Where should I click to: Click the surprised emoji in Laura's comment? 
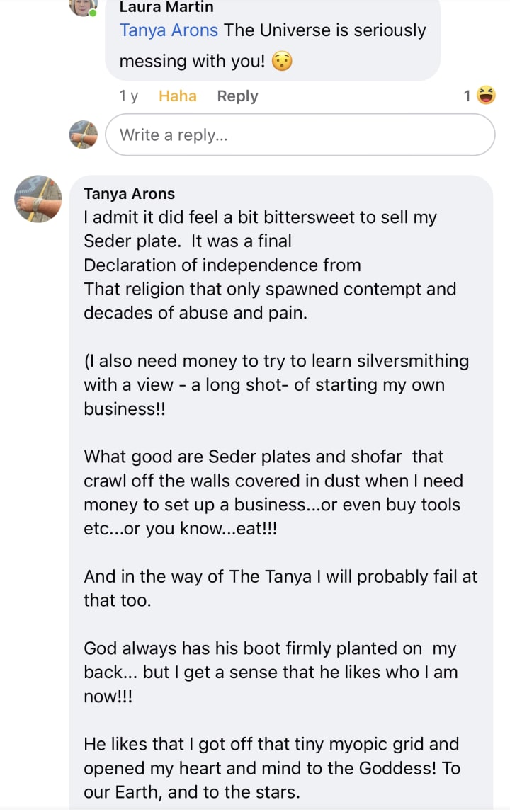[x=282, y=62]
